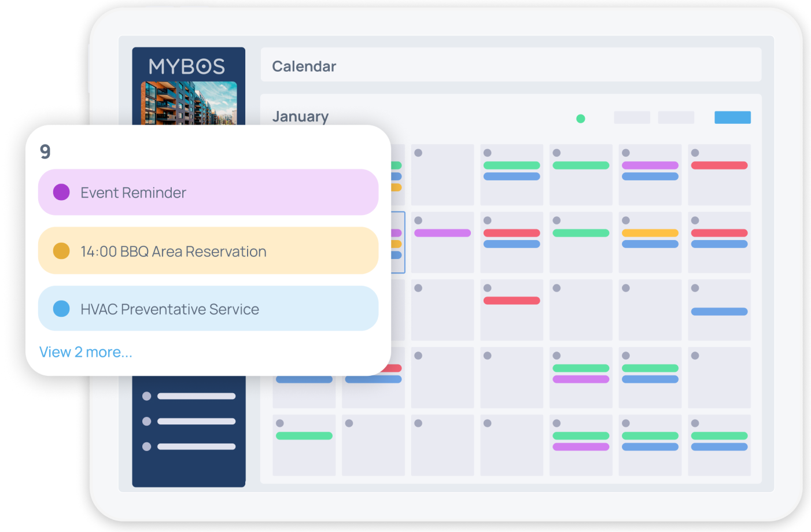Click the red event bar in the calendar
811x532 pixels.
pos(511,300)
